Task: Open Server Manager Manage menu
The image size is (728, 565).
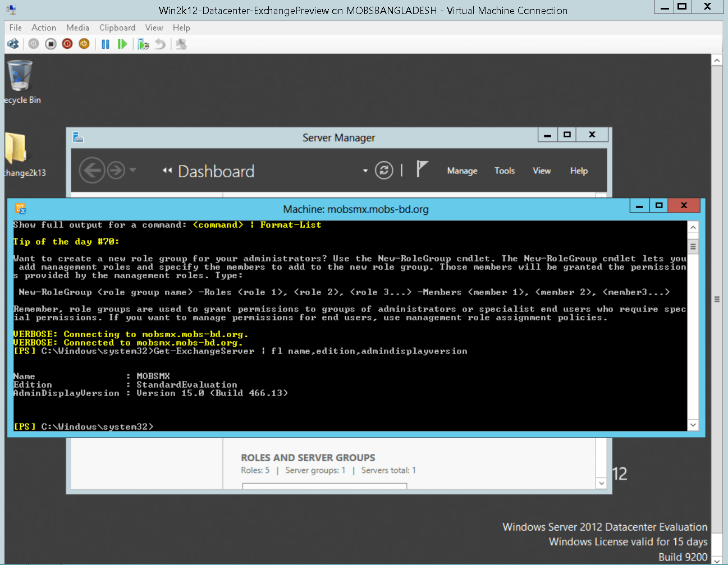Action: [462, 171]
